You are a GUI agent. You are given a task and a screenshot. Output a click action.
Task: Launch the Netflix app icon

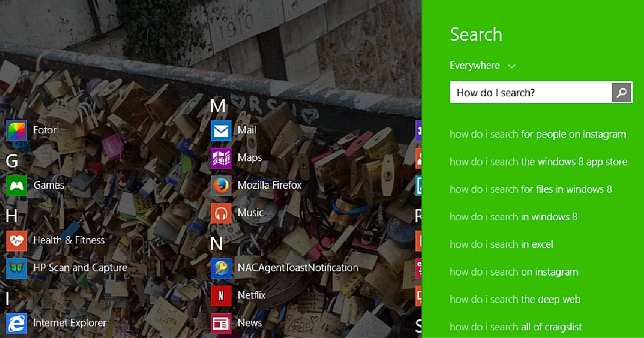(x=221, y=296)
